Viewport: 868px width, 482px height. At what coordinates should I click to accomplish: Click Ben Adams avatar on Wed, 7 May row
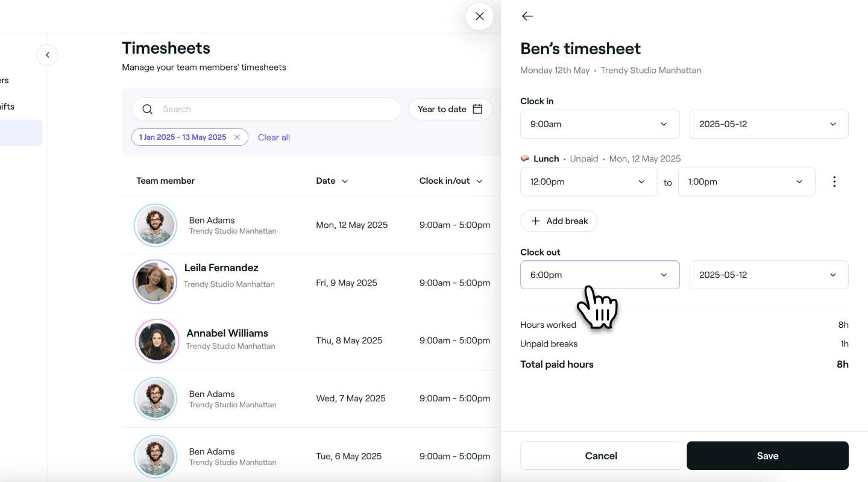point(156,399)
